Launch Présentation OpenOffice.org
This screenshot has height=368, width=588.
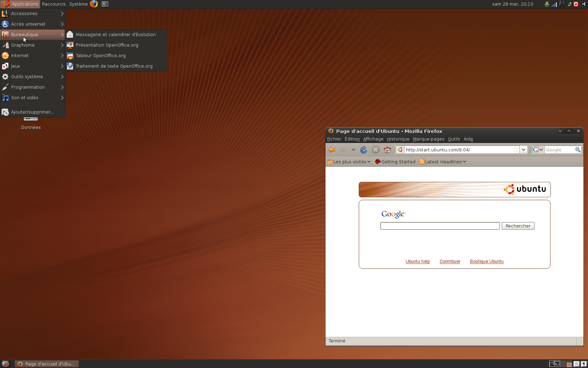(x=116, y=45)
